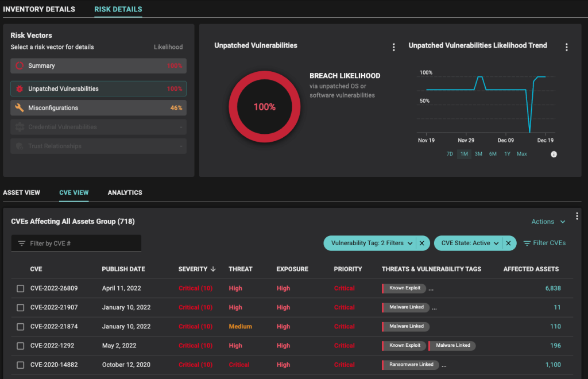Open the CVE table options kebab menu
The width and height of the screenshot is (588, 379).
click(577, 216)
